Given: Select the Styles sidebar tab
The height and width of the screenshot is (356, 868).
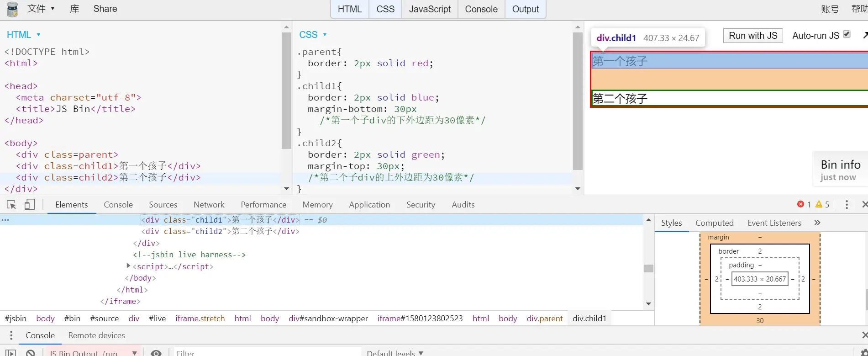Looking at the screenshot, I should [x=671, y=223].
